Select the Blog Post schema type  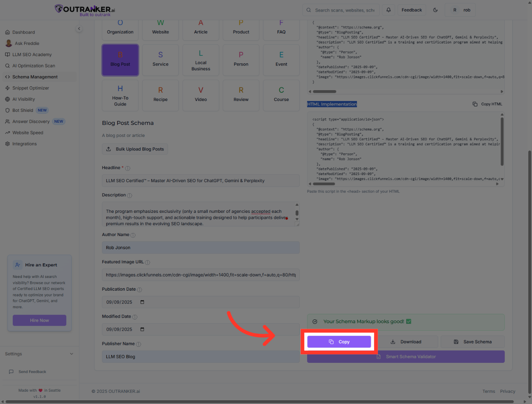click(x=120, y=60)
